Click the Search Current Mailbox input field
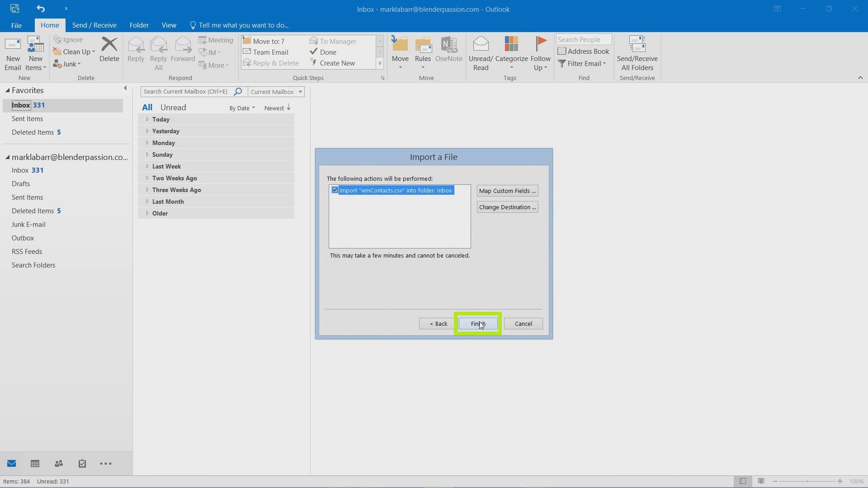The width and height of the screenshot is (868, 488). [x=187, y=92]
